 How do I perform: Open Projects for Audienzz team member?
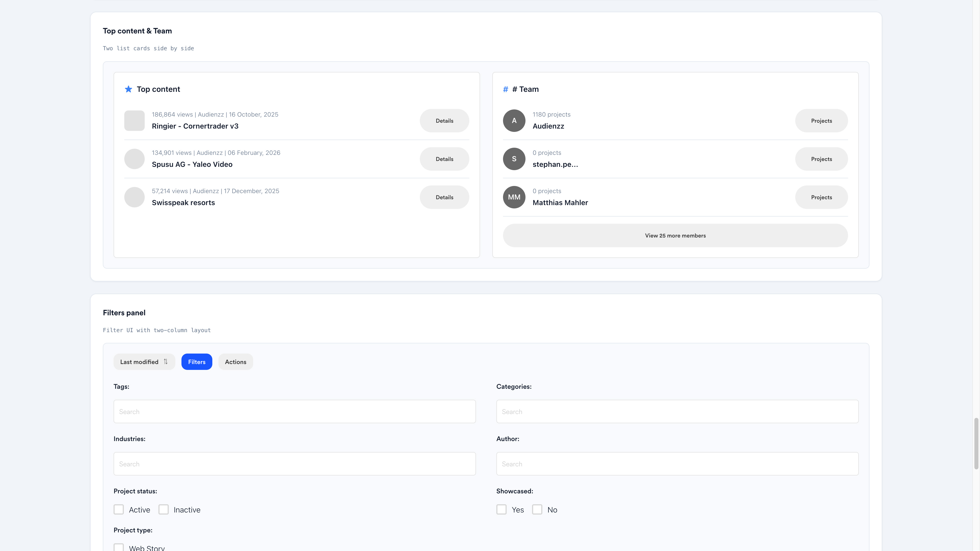821,121
